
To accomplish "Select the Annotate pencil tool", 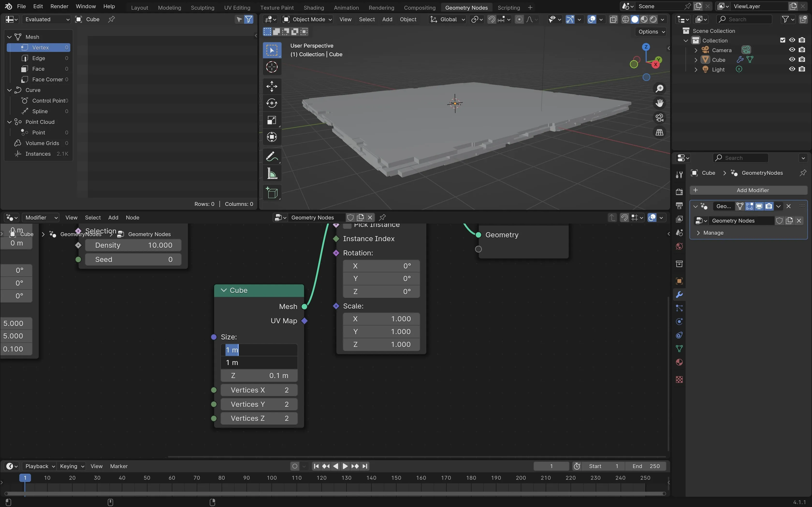I will click(271, 157).
